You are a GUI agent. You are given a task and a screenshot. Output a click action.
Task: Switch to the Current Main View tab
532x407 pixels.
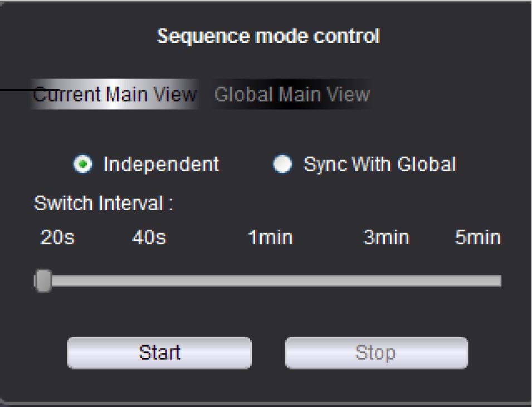click(x=115, y=94)
